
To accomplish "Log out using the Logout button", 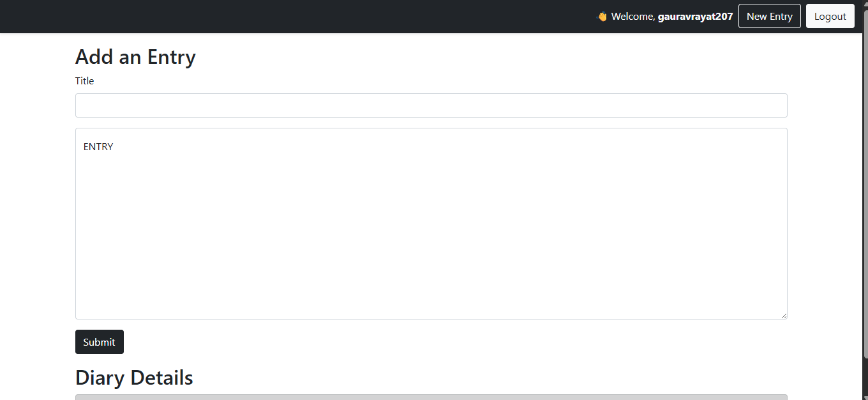I will 830,16.
